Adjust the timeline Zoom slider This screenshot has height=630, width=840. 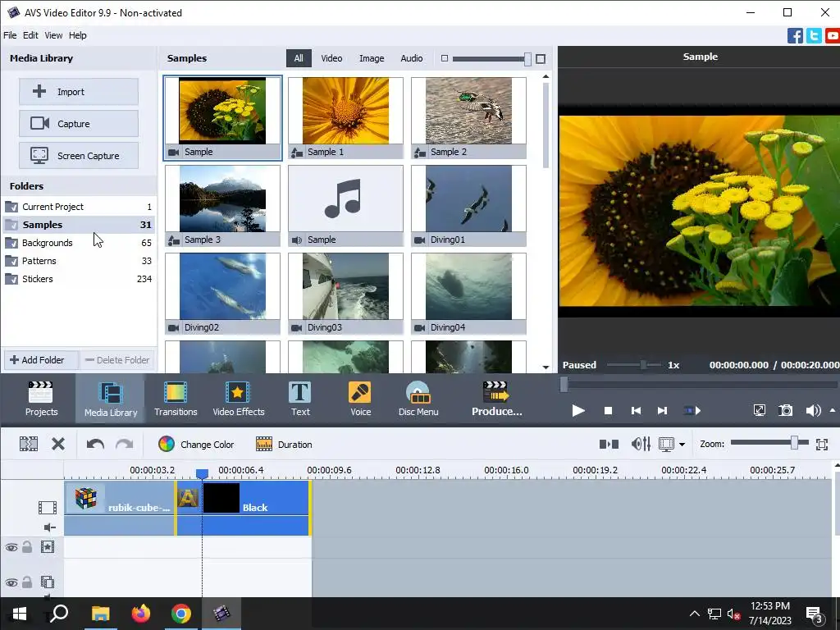[x=794, y=442]
